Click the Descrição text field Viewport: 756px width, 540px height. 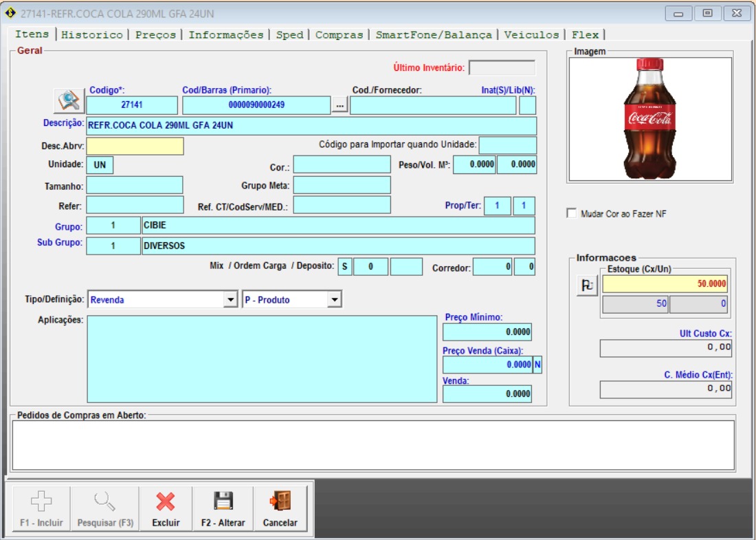[311, 126]
